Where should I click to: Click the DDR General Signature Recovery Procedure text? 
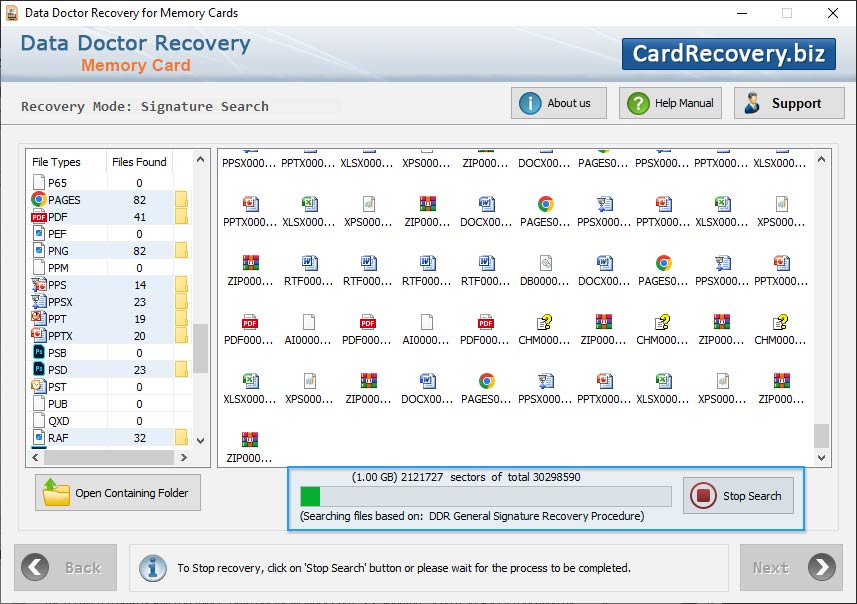pos(536,516)
